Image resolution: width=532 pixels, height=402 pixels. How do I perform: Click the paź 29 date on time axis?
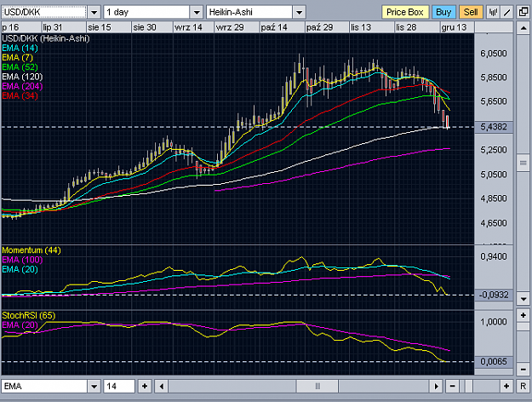[319, 27]
